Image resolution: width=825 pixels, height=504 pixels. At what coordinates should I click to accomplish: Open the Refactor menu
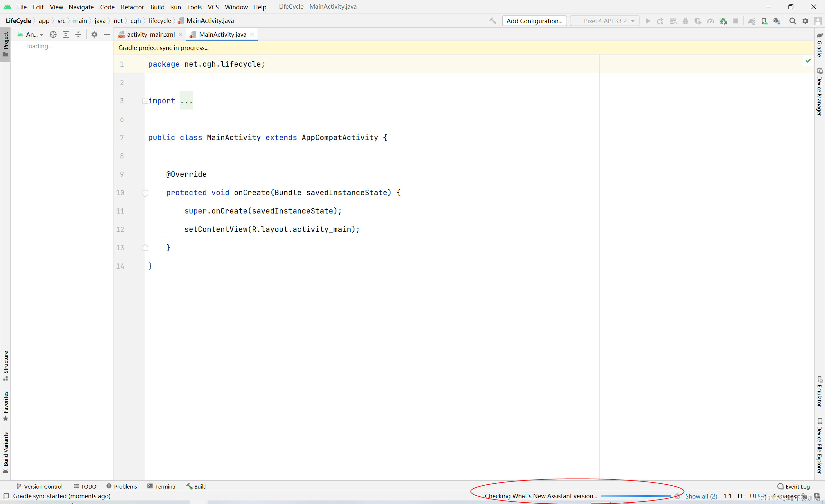coord(132,7)
